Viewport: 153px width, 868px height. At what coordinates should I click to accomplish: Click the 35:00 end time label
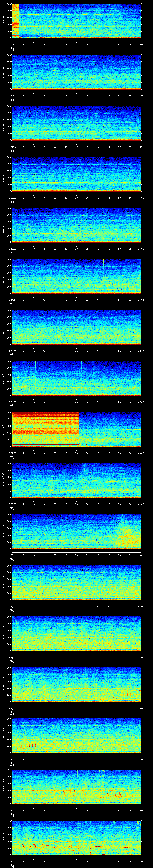pos(141,300)
